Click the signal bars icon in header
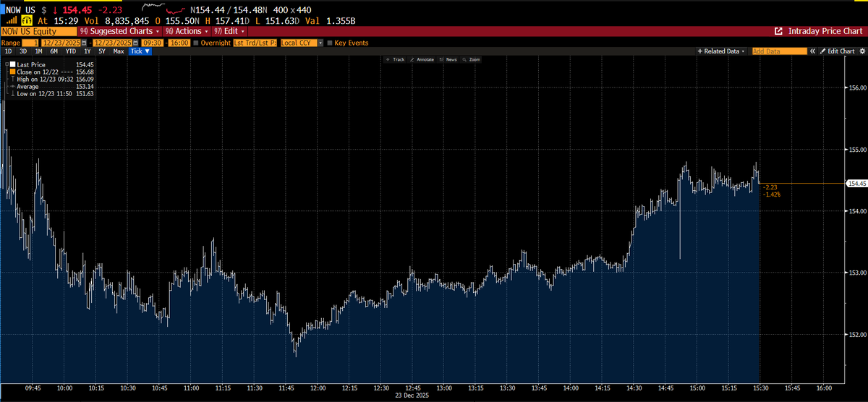868x402 pixels. coord(12,20)
